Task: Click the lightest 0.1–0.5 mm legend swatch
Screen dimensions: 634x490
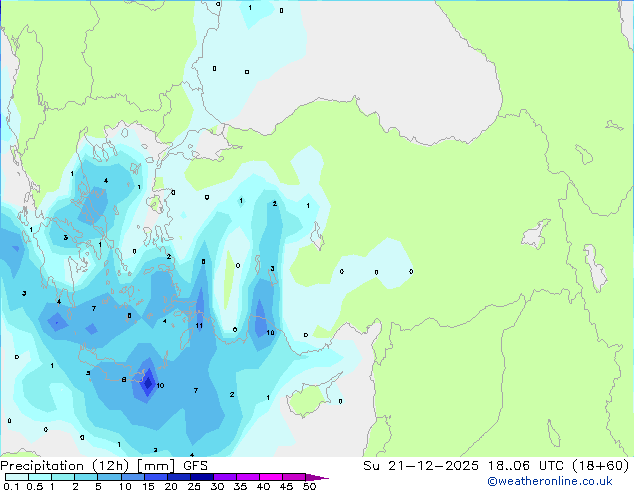Action: (x=17, y=477)
